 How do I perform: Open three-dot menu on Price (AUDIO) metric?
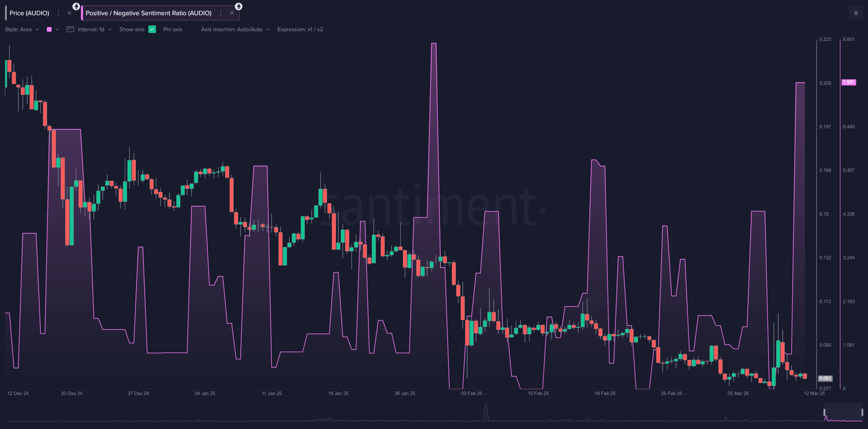point(58,13)
